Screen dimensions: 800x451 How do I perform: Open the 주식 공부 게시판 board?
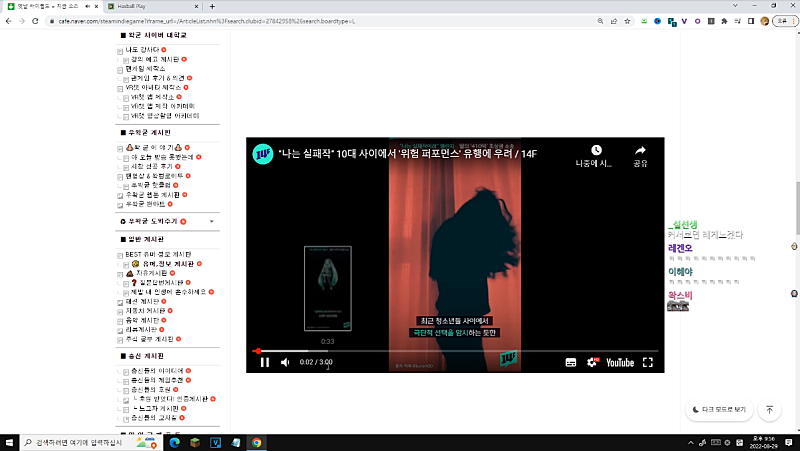tap(149, 339)
